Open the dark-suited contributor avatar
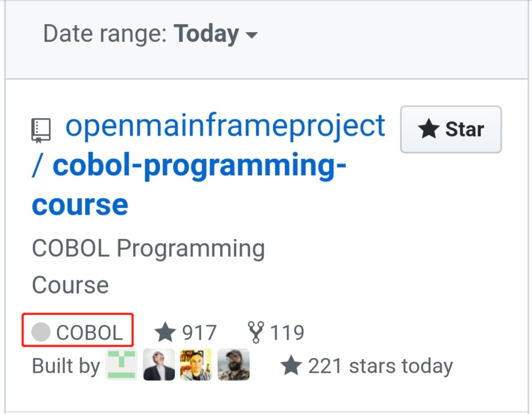This screenshot has height=414, width=532. tap(159, 365)
